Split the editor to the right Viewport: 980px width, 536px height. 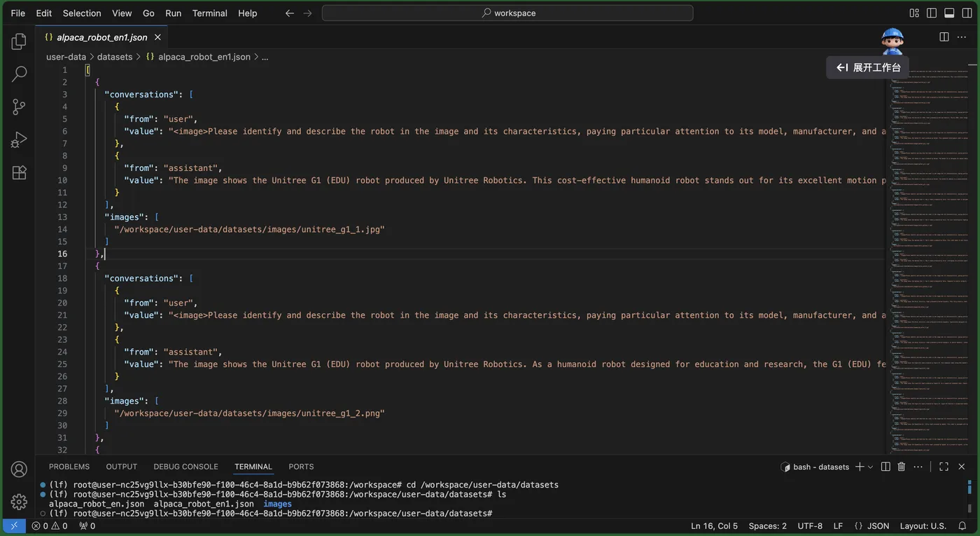point(944,37)
